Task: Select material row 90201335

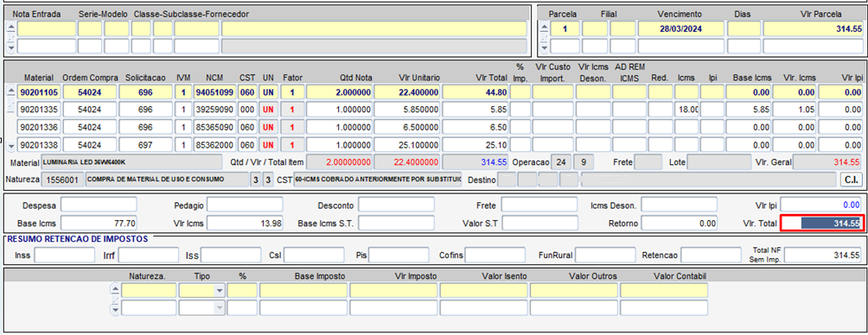Action: pyautogui.click(x=39, y=110)
